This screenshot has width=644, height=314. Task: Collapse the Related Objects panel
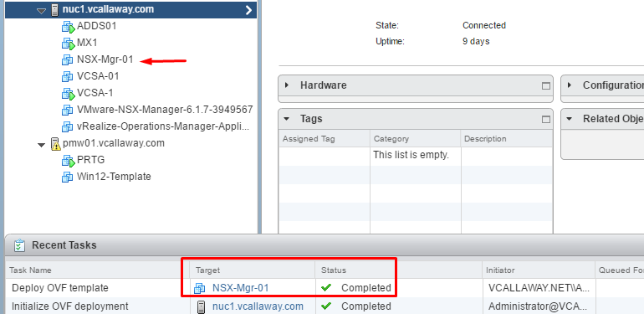[x=570, y=119]
